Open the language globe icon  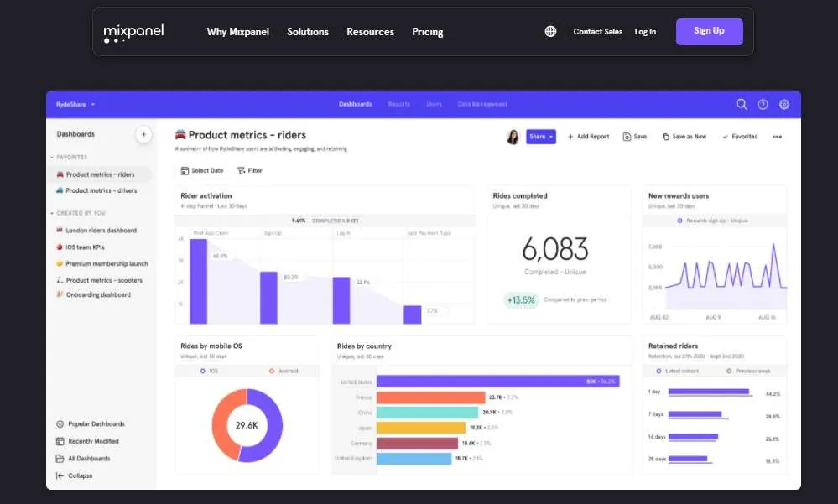[x=550, y=32]
